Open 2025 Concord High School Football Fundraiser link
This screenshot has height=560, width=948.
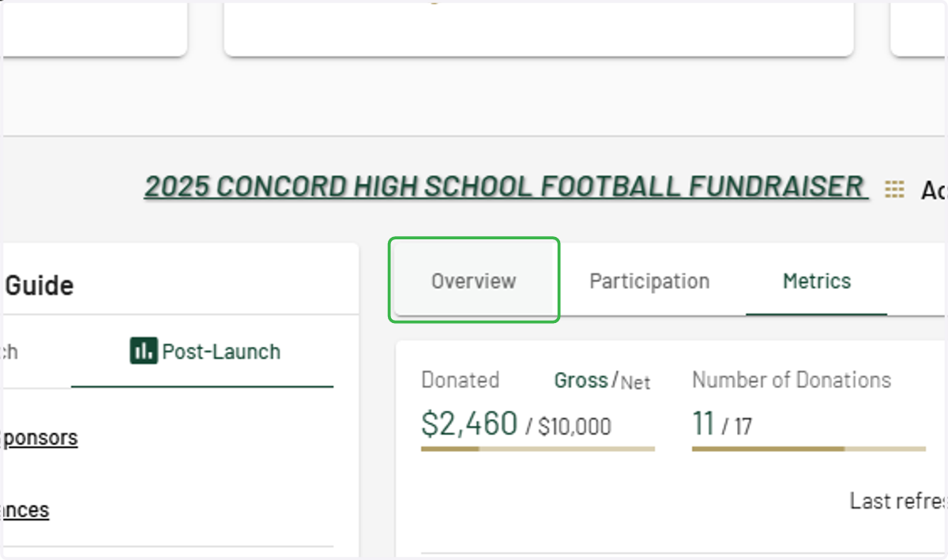pyautogui.click(x=506, y=186)
